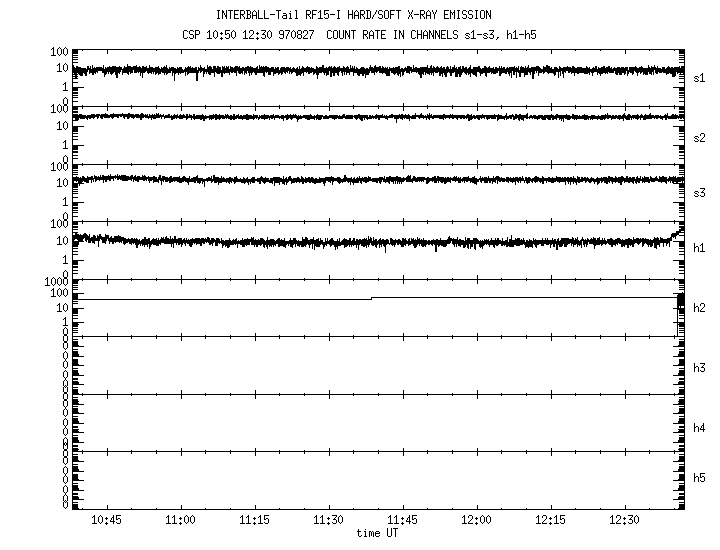Click the 11:00 time tick label
Screen dimensions: 720x550
click(180, 521)
